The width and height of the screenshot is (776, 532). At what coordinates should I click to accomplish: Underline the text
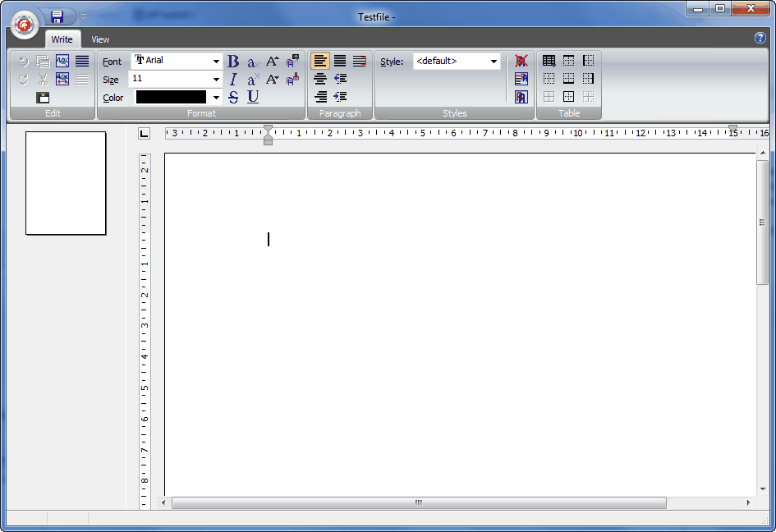click(253, 97)
